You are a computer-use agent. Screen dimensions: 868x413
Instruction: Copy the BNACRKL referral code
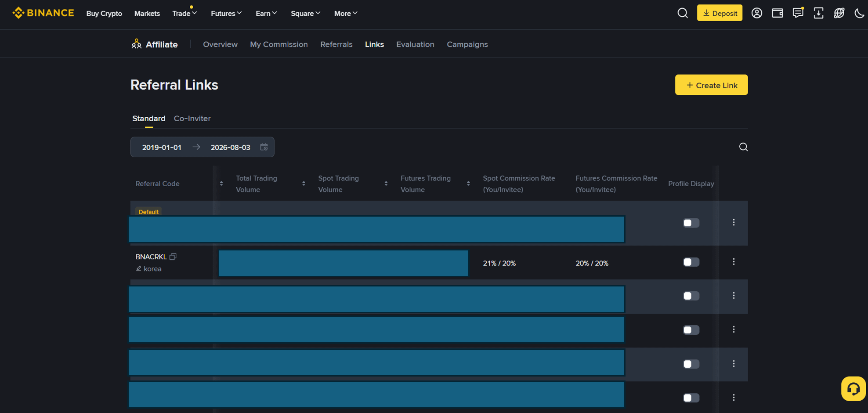point(173,257)
